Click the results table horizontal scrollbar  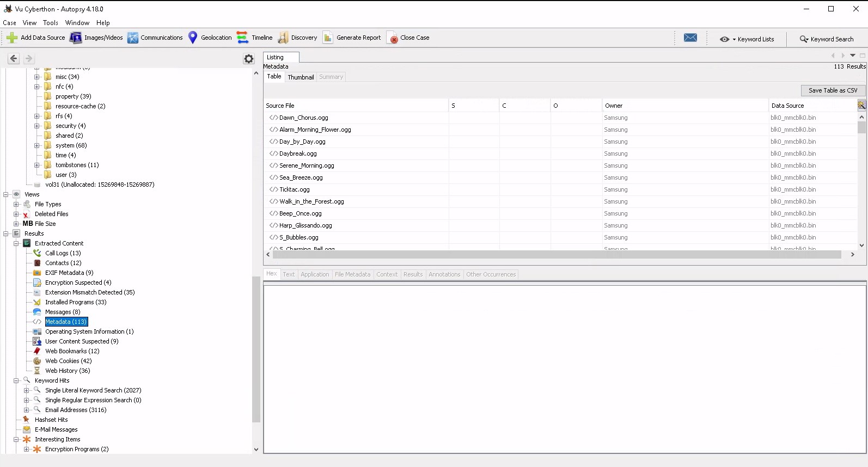556,254
